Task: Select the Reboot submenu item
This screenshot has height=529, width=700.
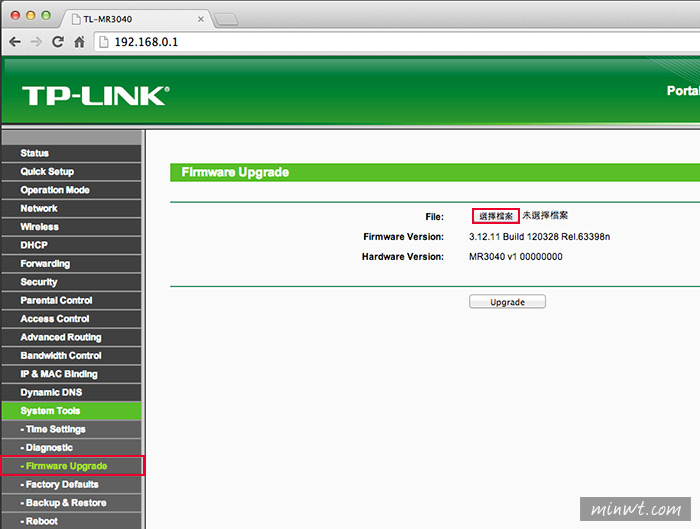Action: (71, 521)
